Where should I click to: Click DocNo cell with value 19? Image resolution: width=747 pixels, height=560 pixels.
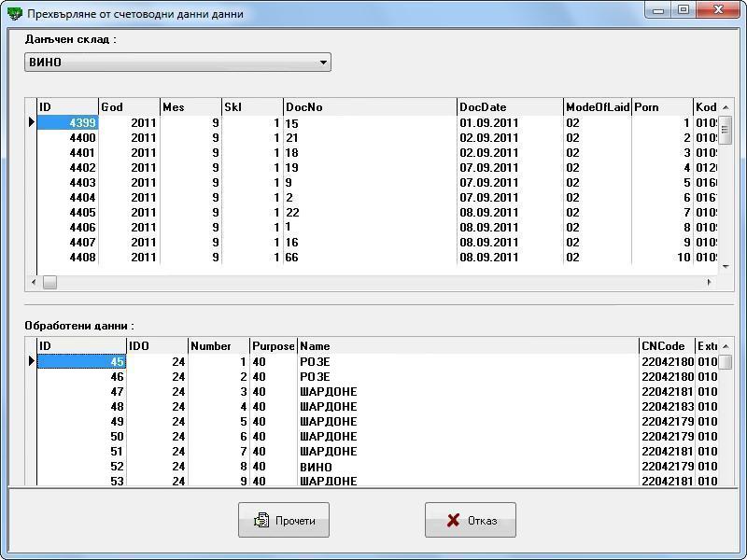(x=370, y=168)
